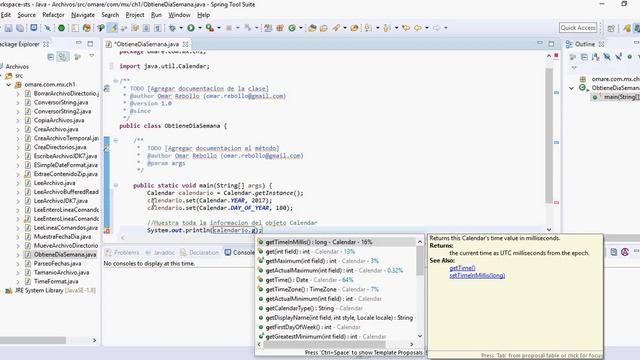The width and height of the screenshot is (640, 360).
Task: Click the Forward navigation arrow icon
Action: 437,28
